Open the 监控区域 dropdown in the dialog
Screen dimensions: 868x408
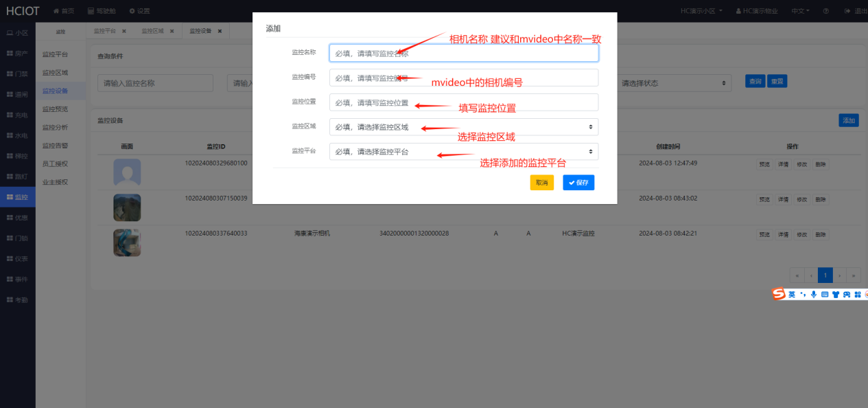point(463,127)
